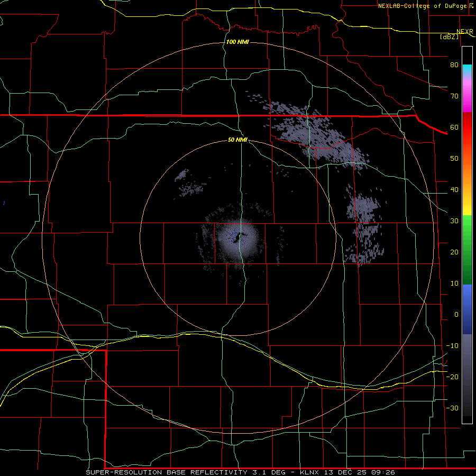
Task: Click the blue band of the reflectivity color bar
Action: pos(467,309)
